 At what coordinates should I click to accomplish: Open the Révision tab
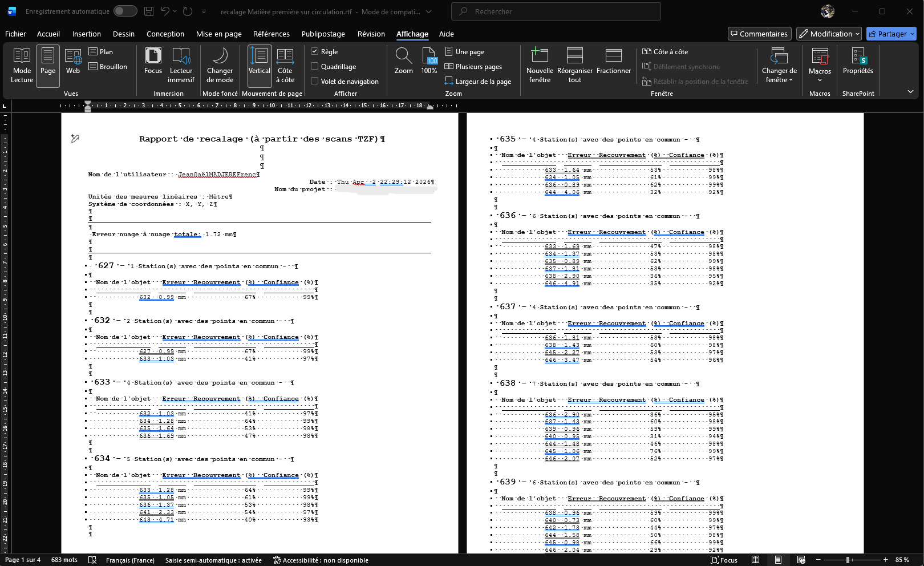[x=371, y=34]
